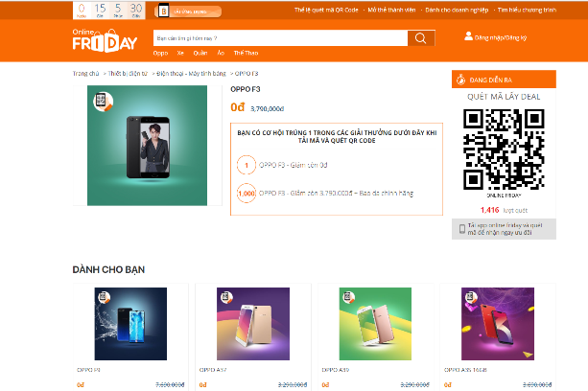588x391 pixels.
Task: Click prize text with 'Bao da chính hãng'
Action: (x=336, y=194)
